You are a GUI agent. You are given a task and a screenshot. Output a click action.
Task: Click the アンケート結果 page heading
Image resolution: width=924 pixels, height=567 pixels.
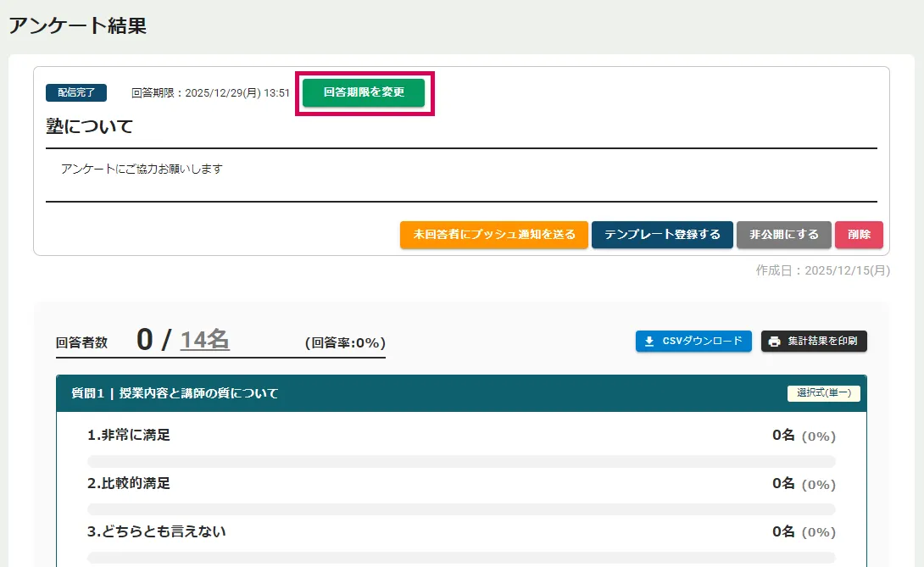click(78, 25)
